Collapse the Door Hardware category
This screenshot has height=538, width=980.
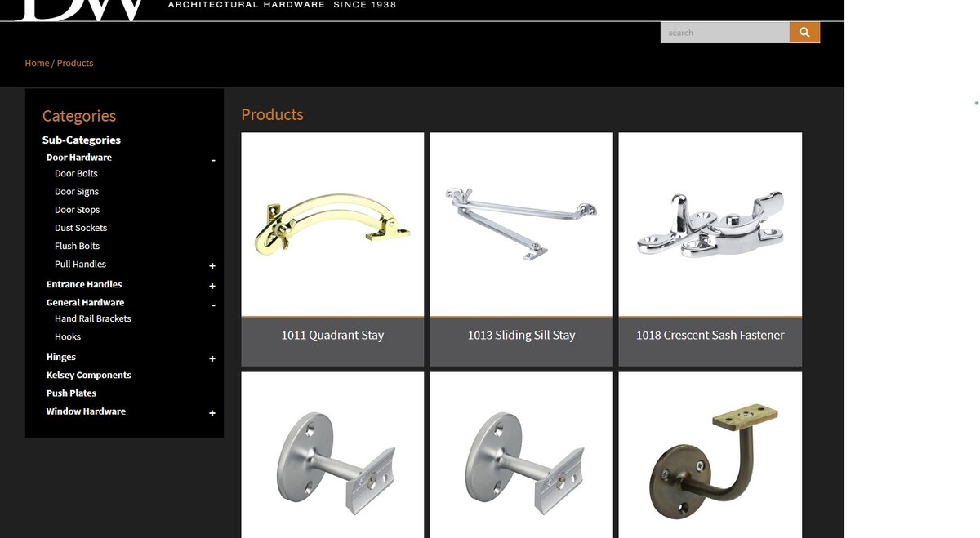213,161
